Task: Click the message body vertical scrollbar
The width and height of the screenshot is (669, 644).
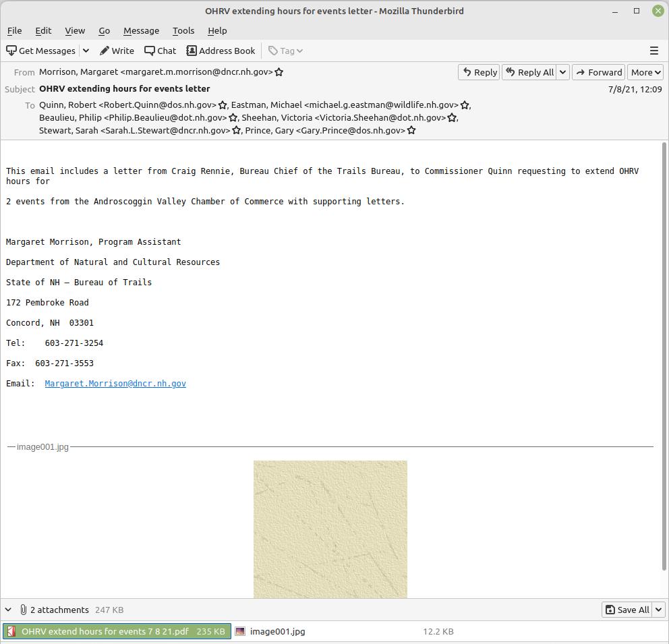Action: [x=664, y=357]
